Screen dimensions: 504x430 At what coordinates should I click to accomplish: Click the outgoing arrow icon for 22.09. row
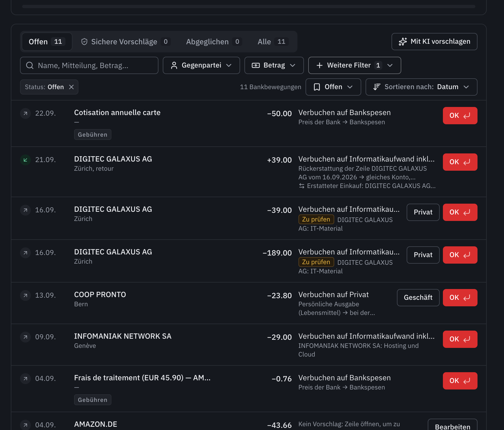coord(25,113)
